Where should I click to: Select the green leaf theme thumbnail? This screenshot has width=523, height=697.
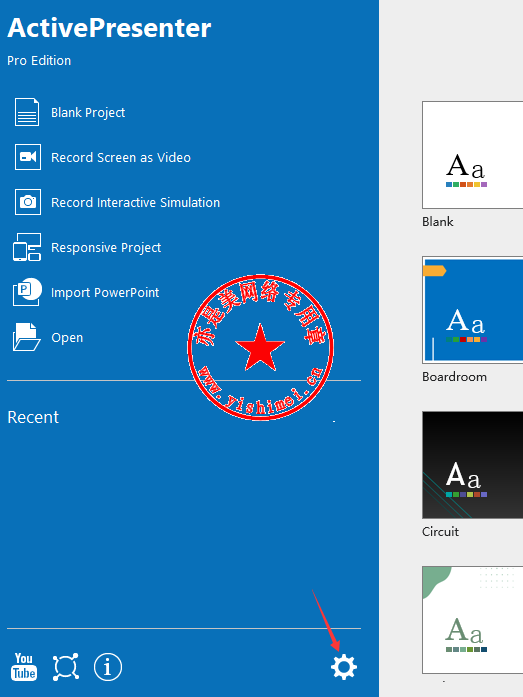pos(472,620)
